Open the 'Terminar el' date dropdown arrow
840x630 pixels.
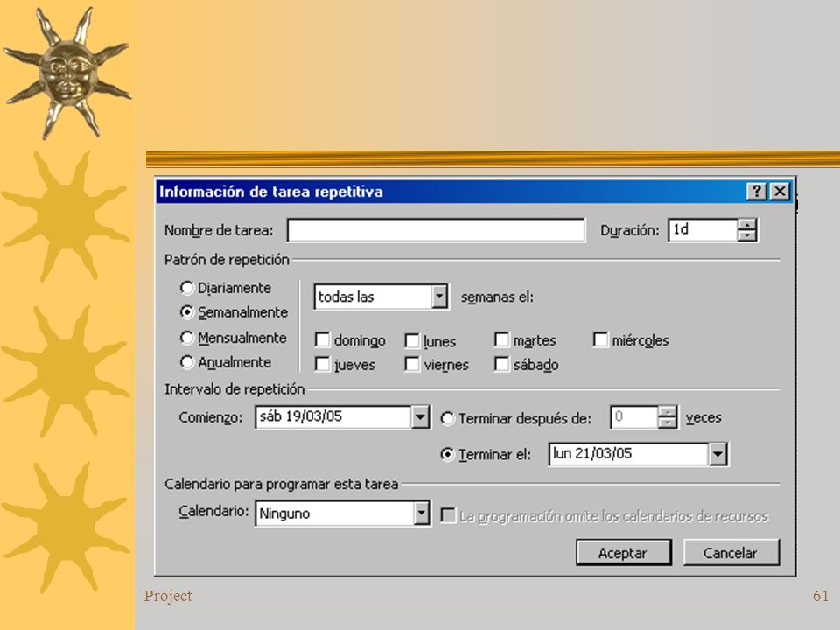[x=717, y=454]
